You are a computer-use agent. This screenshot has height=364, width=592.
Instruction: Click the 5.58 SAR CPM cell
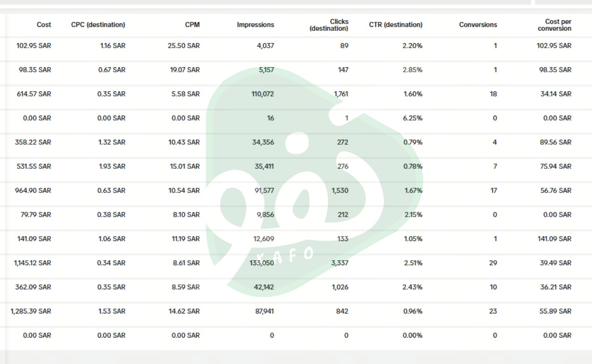coord(186,94)
